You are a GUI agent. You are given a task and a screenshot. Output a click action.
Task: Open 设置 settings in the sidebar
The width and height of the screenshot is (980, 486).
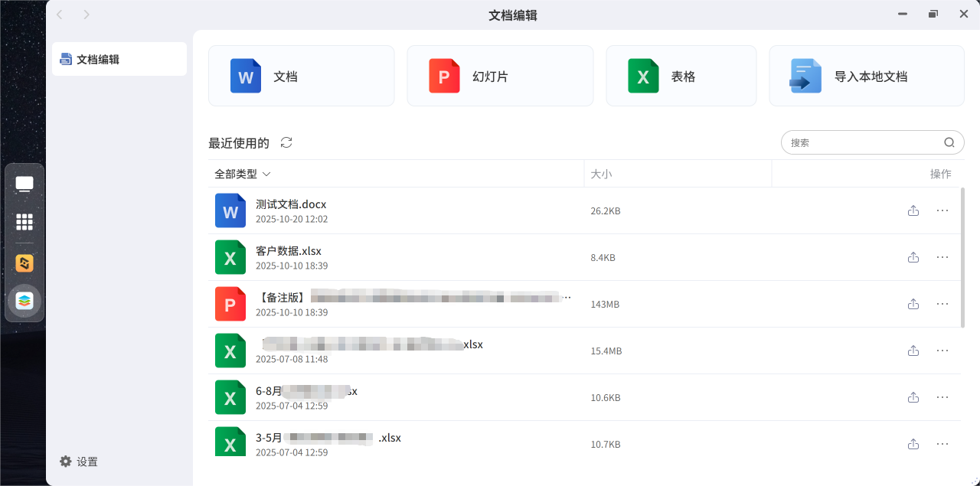79,462
